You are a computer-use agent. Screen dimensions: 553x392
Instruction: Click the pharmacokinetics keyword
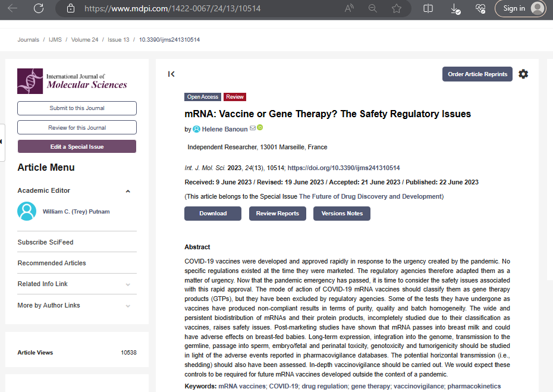coord(474,387)
